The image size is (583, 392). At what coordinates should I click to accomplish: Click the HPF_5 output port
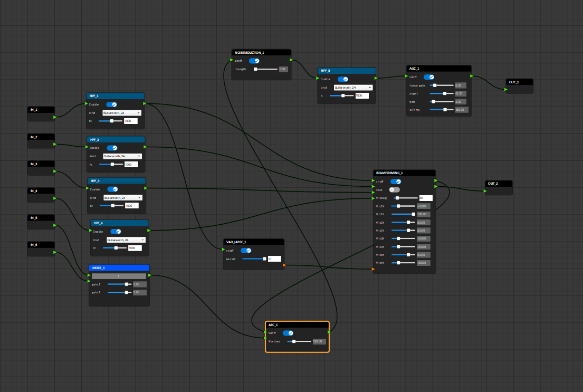376,78
